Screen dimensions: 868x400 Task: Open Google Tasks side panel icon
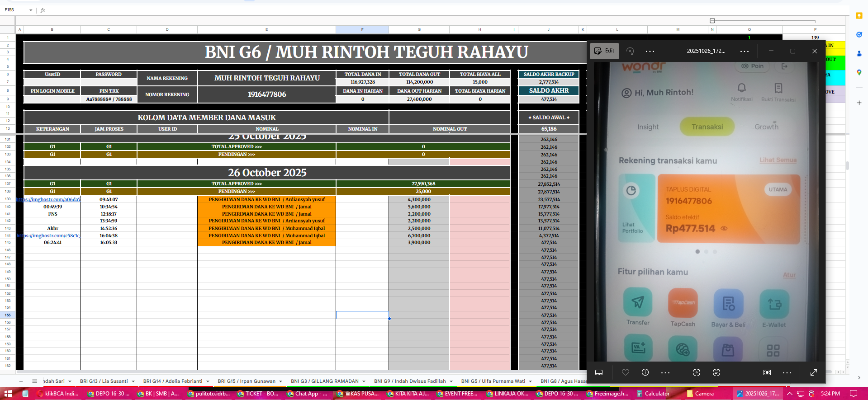859,34
